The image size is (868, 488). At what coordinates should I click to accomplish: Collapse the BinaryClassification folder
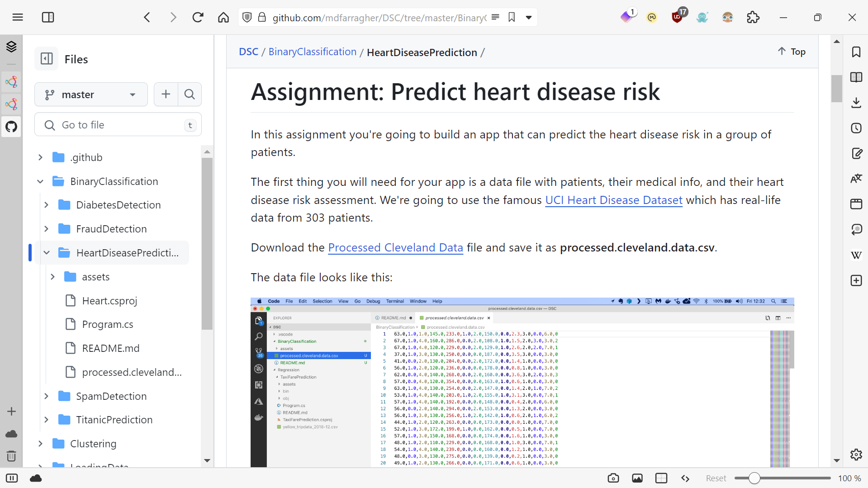(40, 181)
